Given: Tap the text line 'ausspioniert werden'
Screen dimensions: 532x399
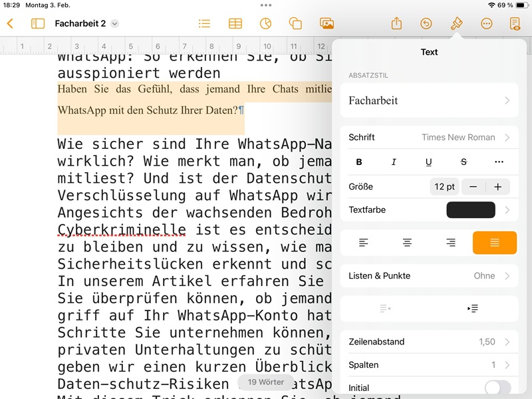Looking at the screenshot, I should tap(139, 73).
